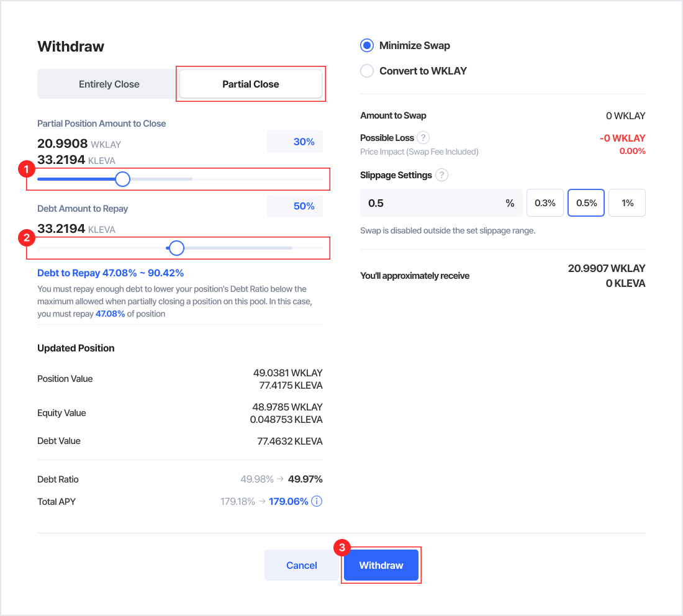
Task: Click the Possible Loss help icon
Action: pos(423,138)
